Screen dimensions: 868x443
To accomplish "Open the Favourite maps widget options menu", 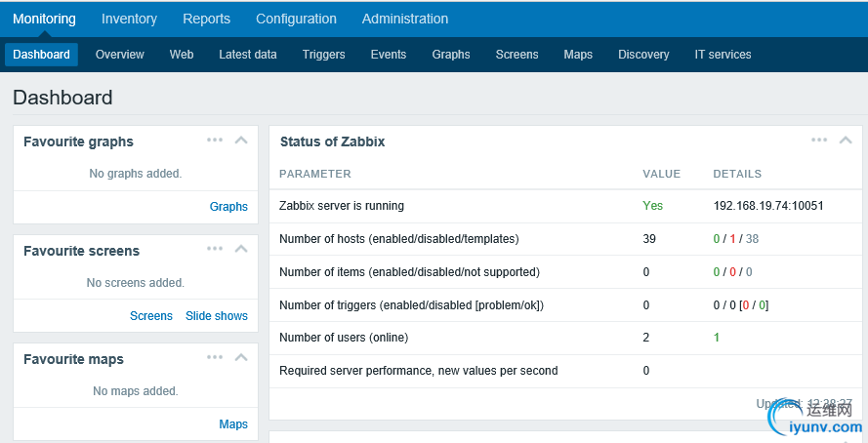I will [x=215, y=357].
